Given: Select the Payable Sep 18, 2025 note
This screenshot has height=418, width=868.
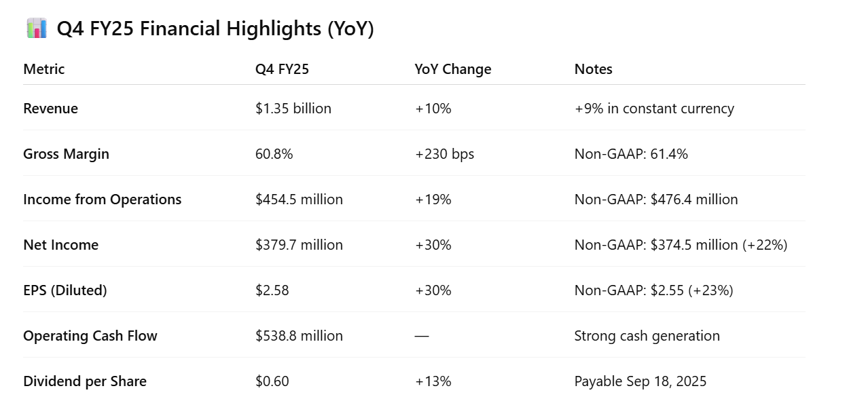Looking at the screenshot, I should 640,381.
